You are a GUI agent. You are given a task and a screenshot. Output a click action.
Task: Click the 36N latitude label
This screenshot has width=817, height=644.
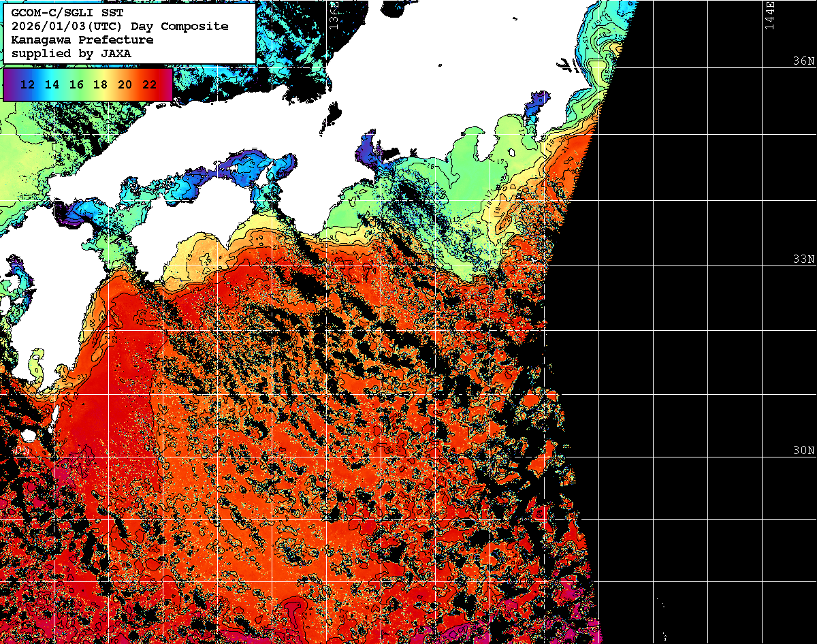pyautogui.click(x=803, y=61)
